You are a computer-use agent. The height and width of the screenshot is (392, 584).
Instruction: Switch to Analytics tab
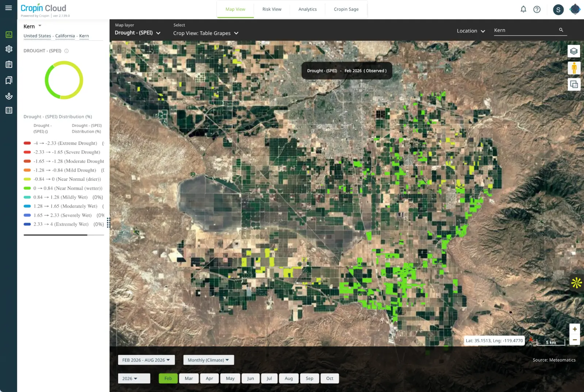(307, 9)
